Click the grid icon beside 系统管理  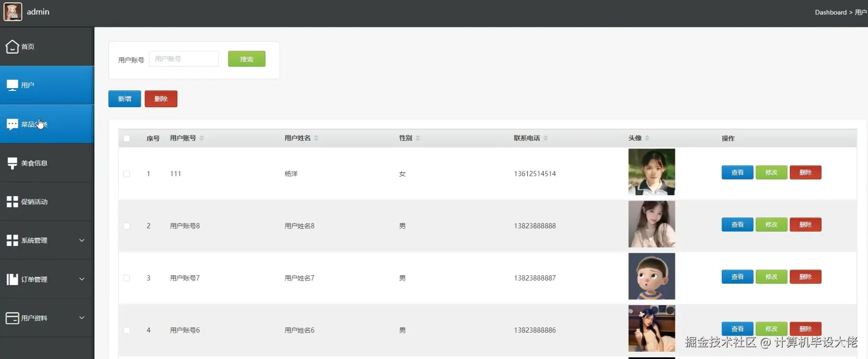(12, 240)
